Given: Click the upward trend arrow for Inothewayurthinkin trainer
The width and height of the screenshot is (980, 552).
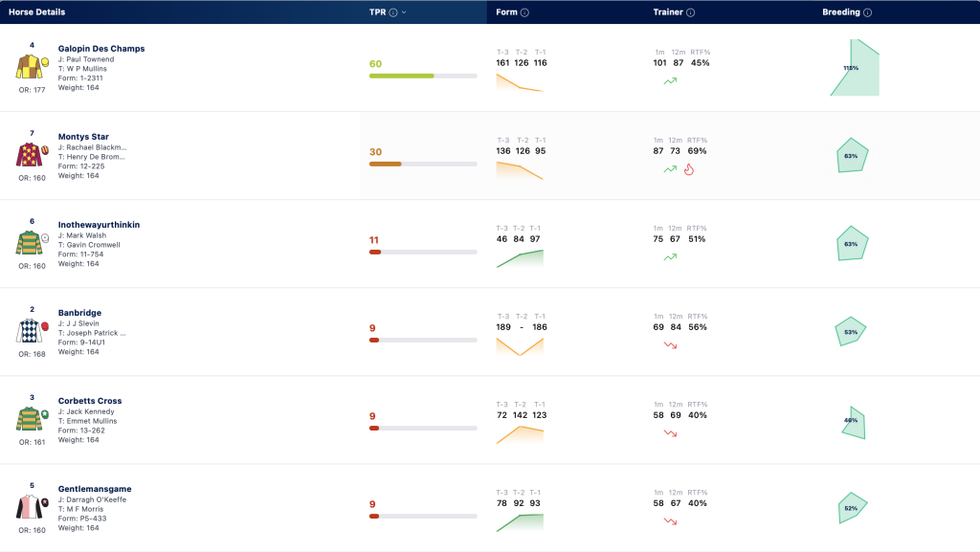Looking at the screenshot, I should tap(670, 256).
